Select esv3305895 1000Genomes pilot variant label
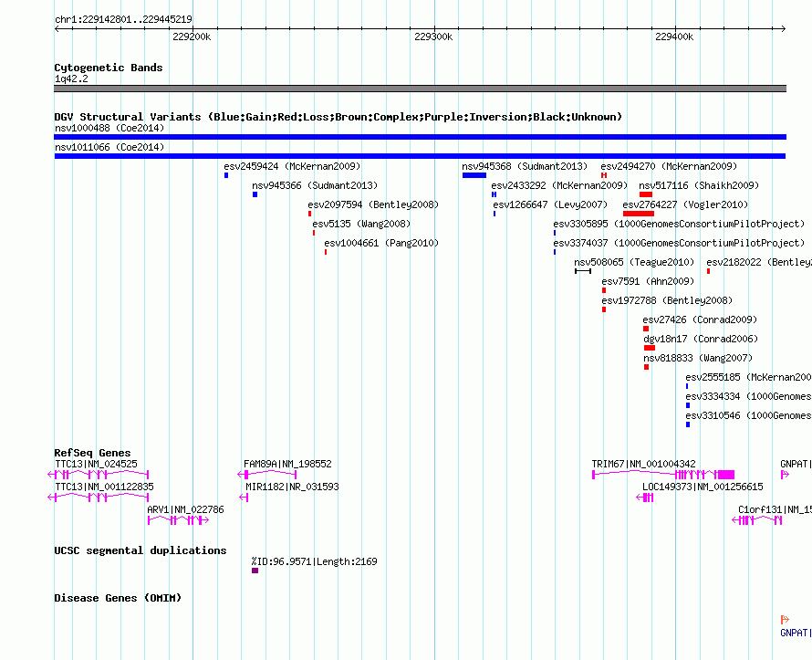Image resolution: width=812 pixels, height=660 pixels. [679, 224]
